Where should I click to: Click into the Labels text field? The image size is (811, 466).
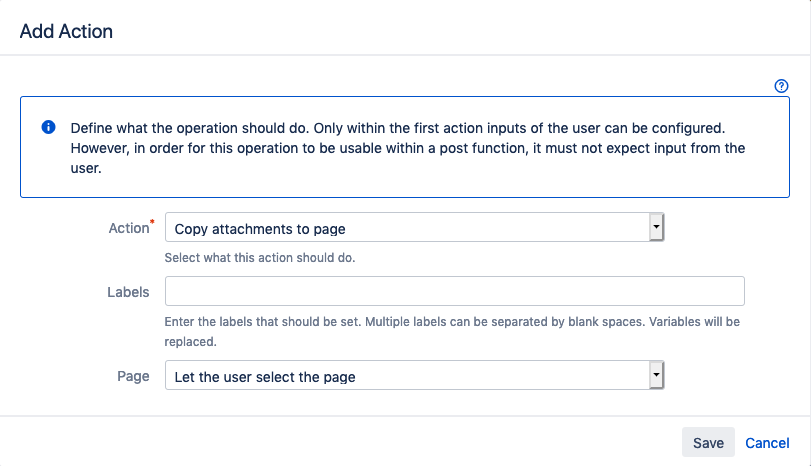click(454, 291)
